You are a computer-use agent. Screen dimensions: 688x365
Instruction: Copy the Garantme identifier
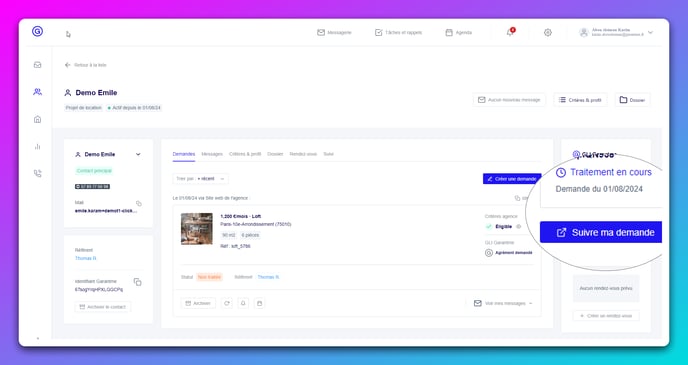pos(137,282)
